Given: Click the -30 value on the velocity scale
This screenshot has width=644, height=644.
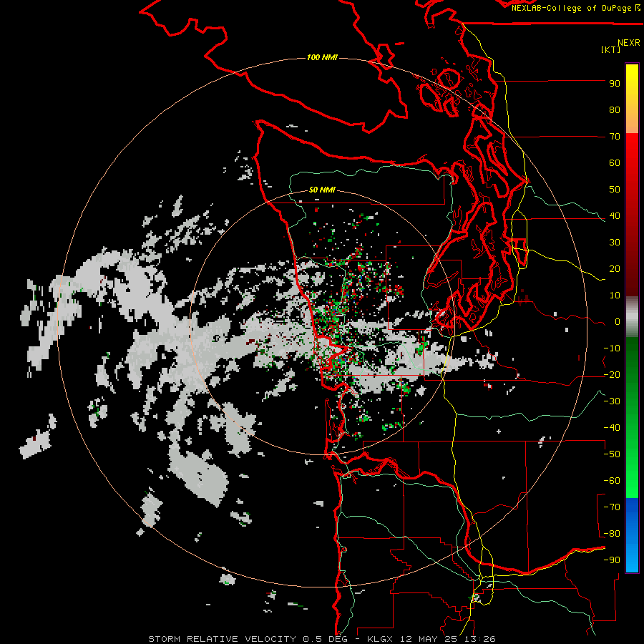Looking at the screenshot, I should point(612,401).
